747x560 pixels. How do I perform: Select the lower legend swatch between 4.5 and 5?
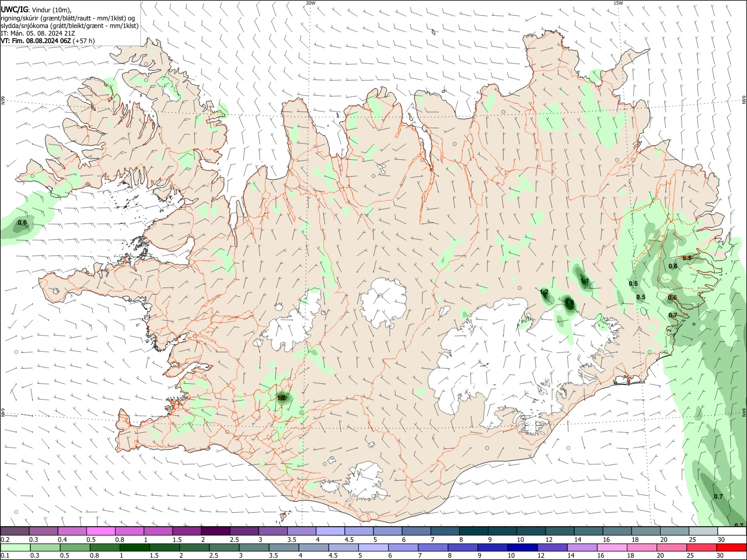344,547
